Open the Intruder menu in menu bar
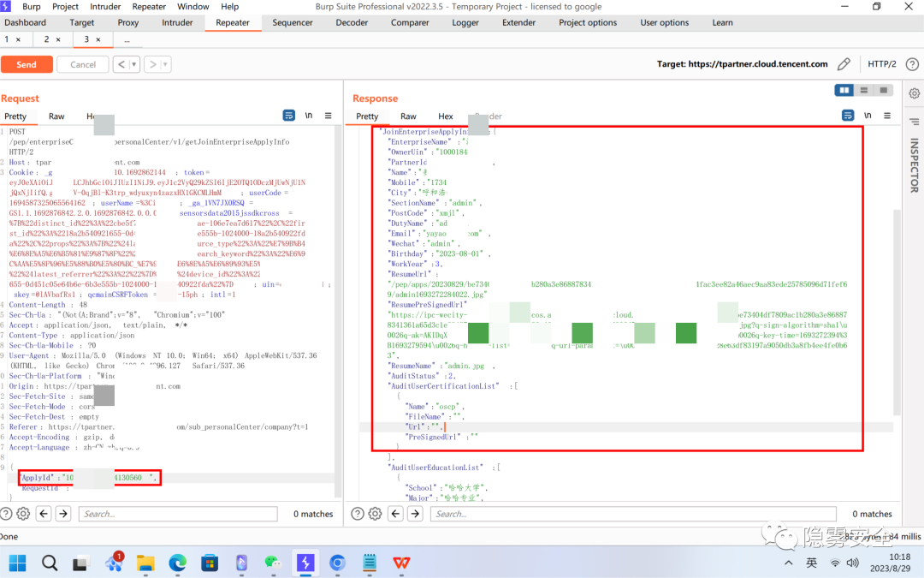Screen dimensions: 924x578 tap(105, 7)
